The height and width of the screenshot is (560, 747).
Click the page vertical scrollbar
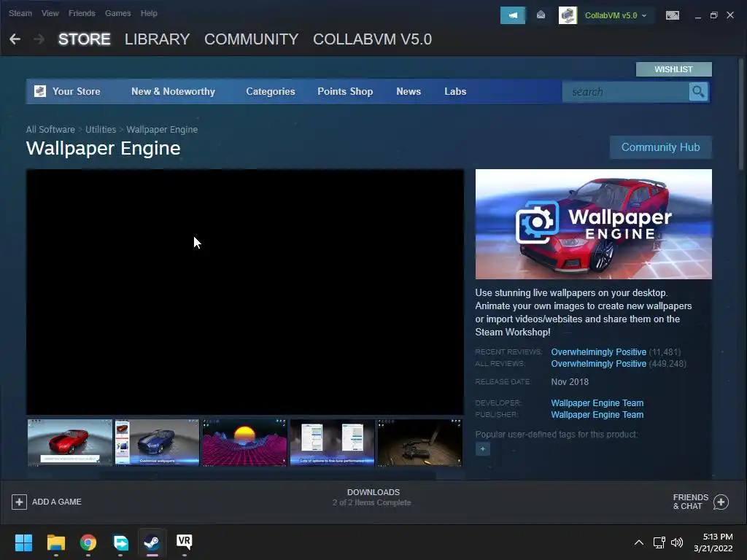coord(741,113)
